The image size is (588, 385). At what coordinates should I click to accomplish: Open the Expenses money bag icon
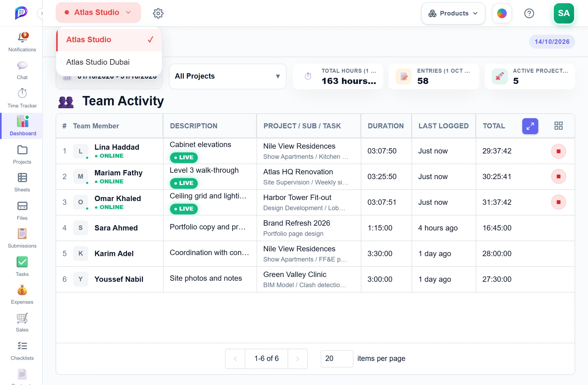point(22,290)
